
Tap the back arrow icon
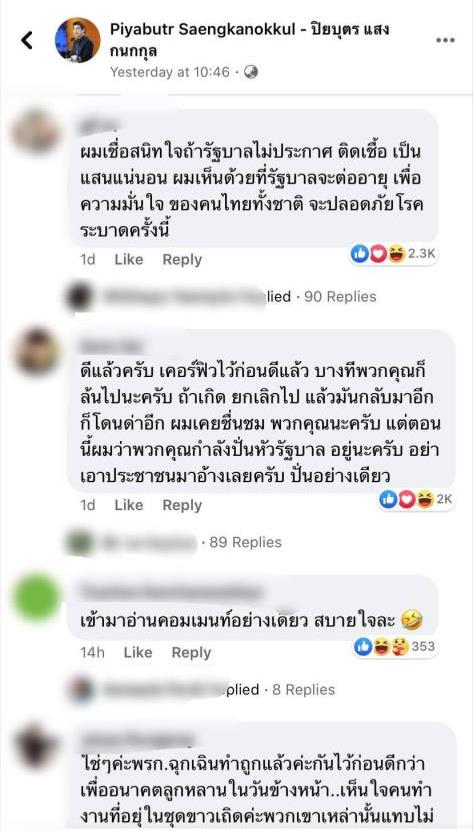coord(27,40)
